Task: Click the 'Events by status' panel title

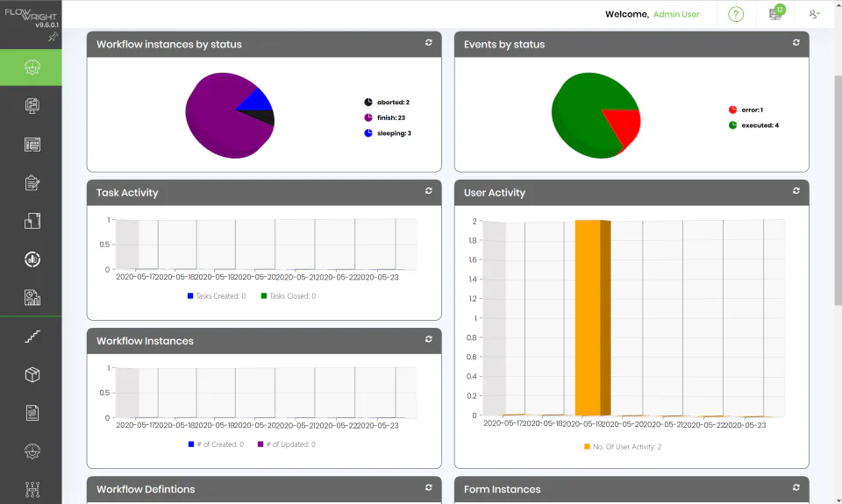Action: click(x=504, y=45)
